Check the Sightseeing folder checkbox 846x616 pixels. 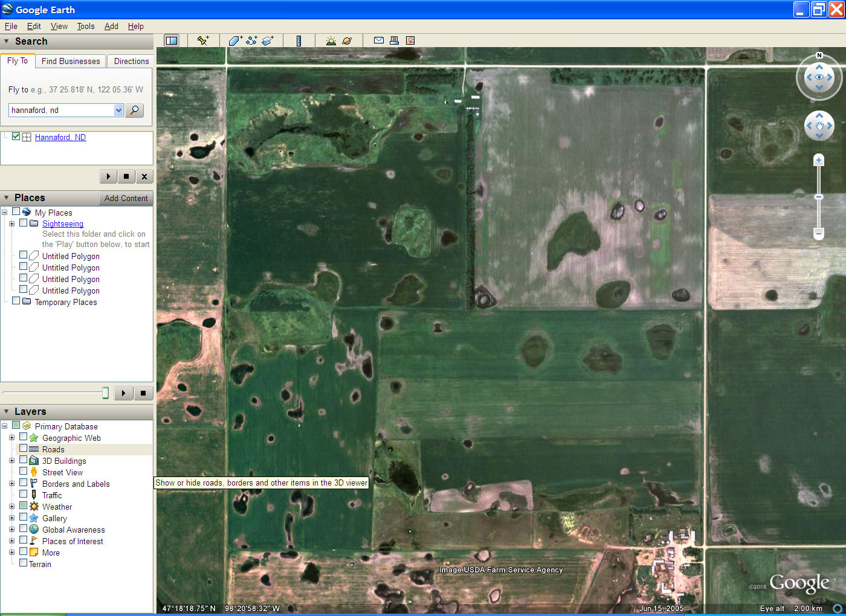[24, 223]
